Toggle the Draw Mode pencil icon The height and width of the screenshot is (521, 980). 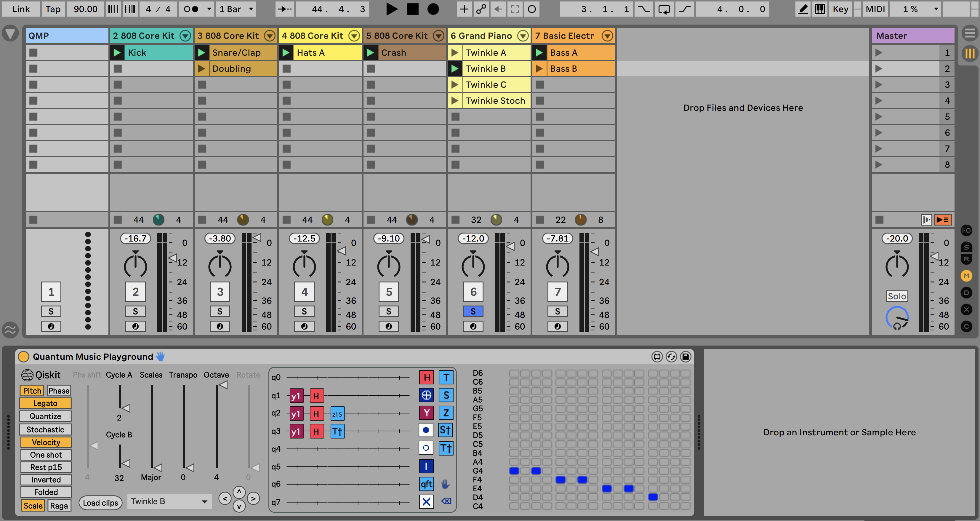[803, 9]
